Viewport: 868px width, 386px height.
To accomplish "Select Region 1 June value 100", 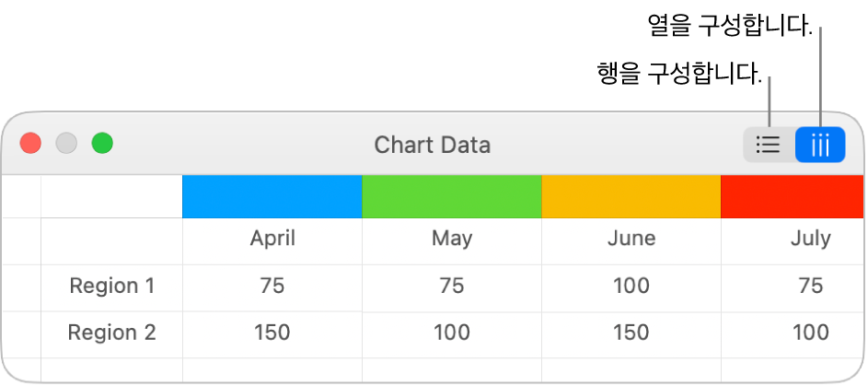I will [x=631, y=287].
